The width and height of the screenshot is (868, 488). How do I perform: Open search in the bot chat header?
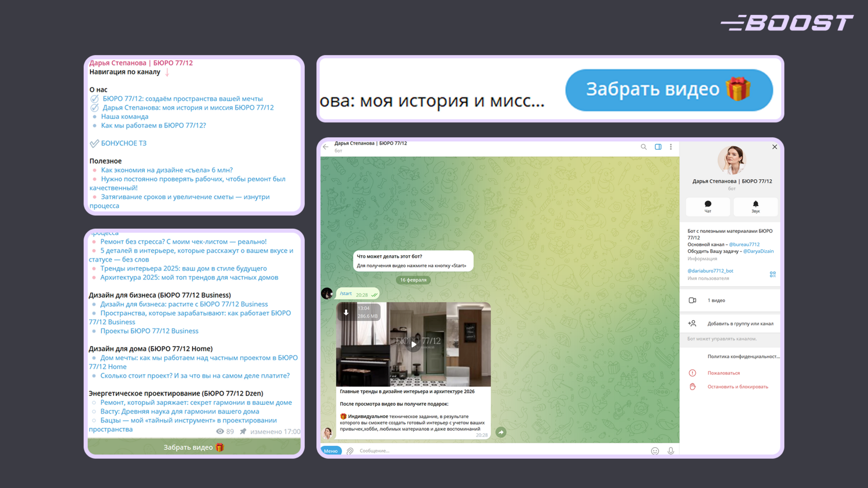pos(644,147)
